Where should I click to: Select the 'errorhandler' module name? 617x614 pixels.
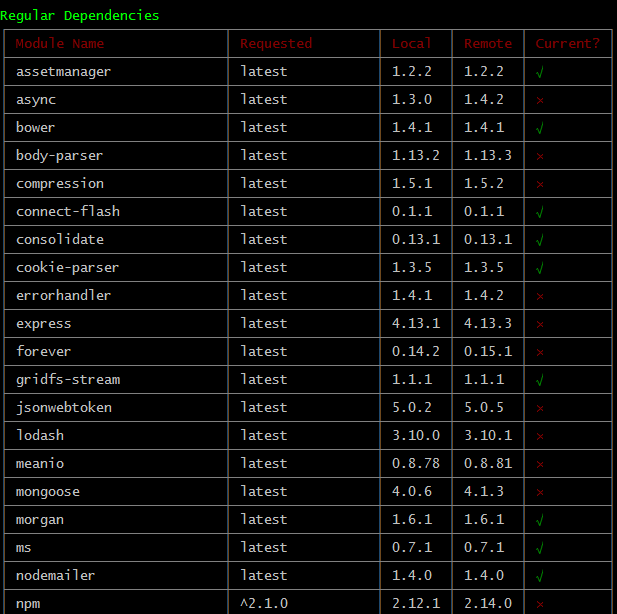pos(63,296)
